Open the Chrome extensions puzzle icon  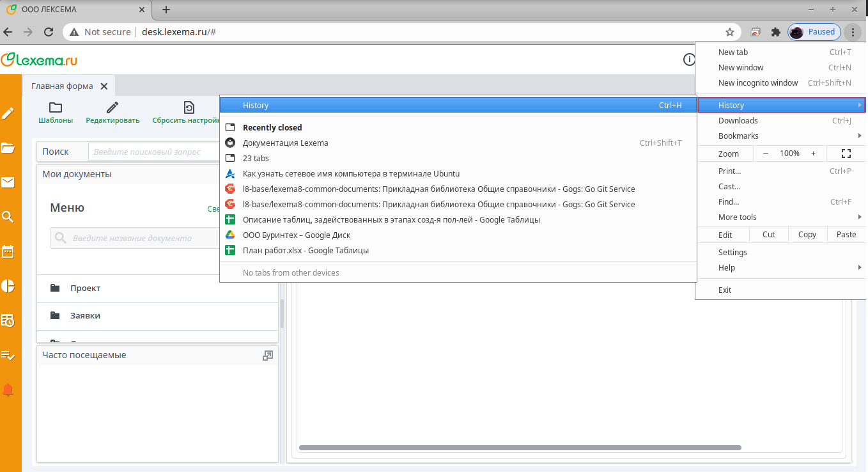pyautogui.click(x=776, y=32)
